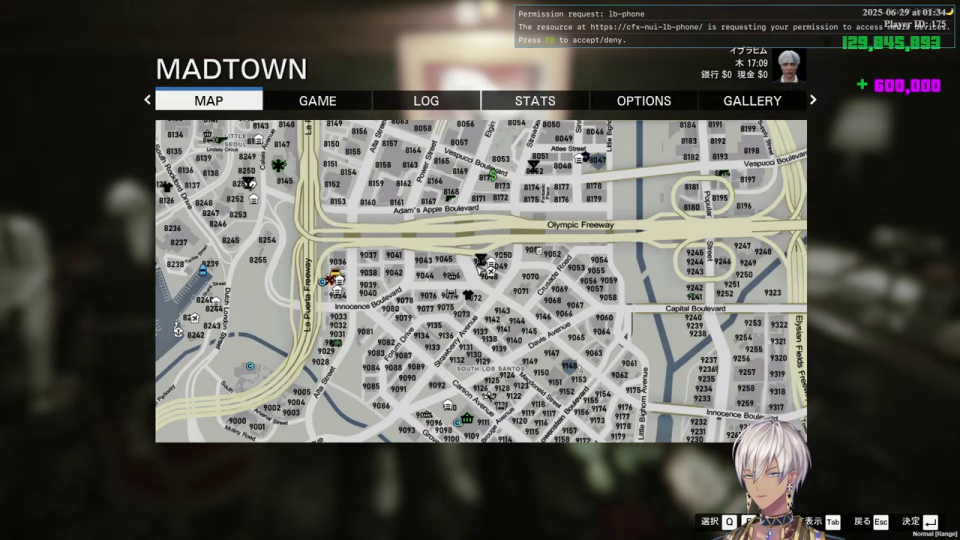Click the green 129,845,893 money counter
This screenshot has width=960, height=540.
[x=891, y=42]
